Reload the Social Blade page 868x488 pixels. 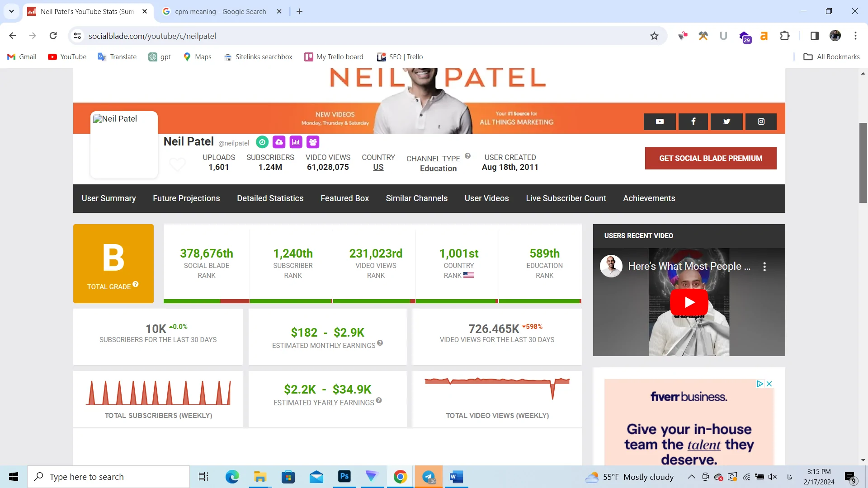tap(53, 36)
